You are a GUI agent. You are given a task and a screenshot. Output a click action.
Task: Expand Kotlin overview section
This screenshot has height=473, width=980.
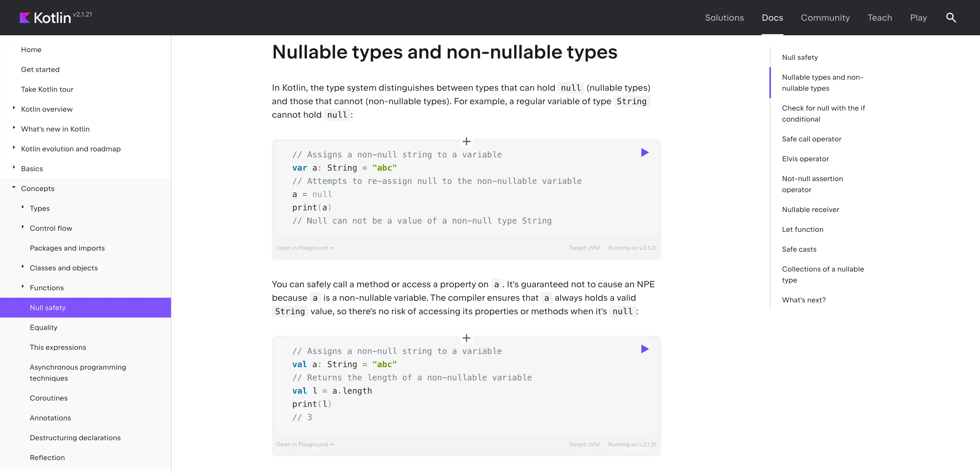click(14, 108)
